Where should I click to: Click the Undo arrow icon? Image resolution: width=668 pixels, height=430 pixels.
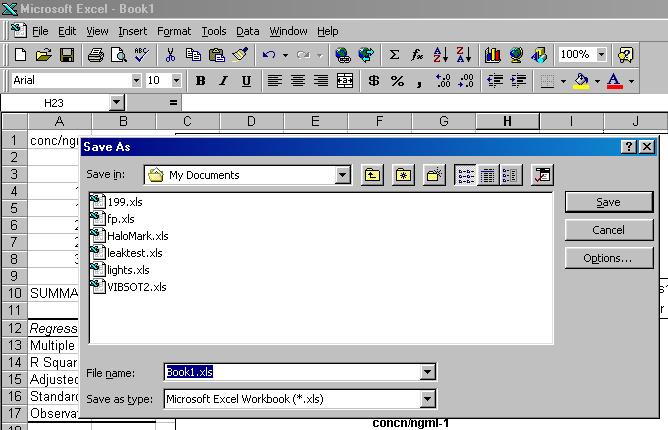point(269,55)
